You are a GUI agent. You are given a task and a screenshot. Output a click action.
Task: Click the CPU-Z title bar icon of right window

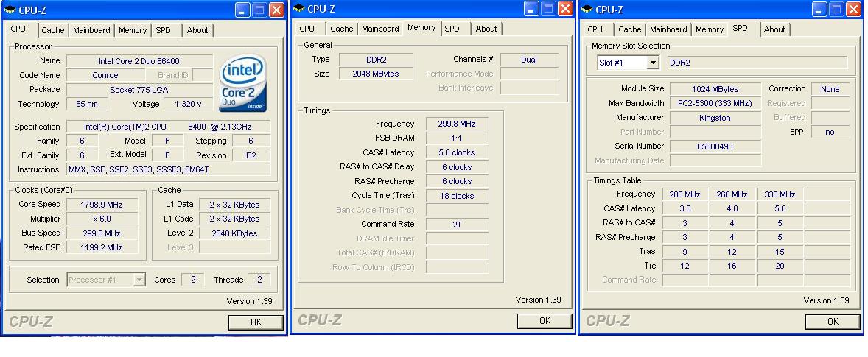[587, 10]
